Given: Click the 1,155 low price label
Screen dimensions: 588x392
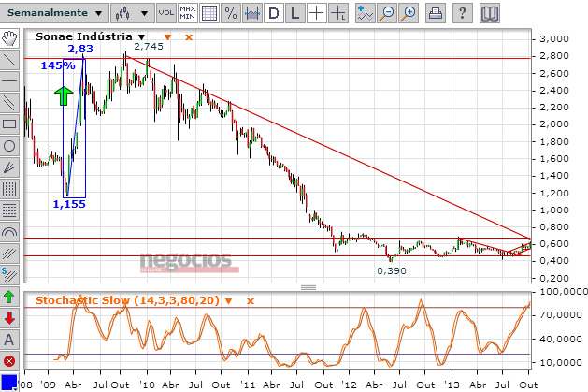Looking at the screenshot, I should pos(69,204).
